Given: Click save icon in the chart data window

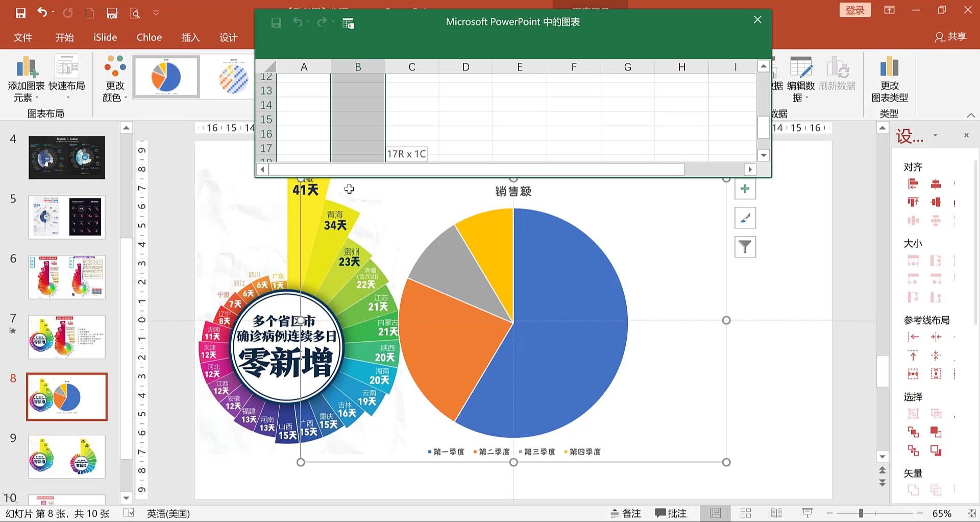Looking at the screenshot, I should 276,22.
